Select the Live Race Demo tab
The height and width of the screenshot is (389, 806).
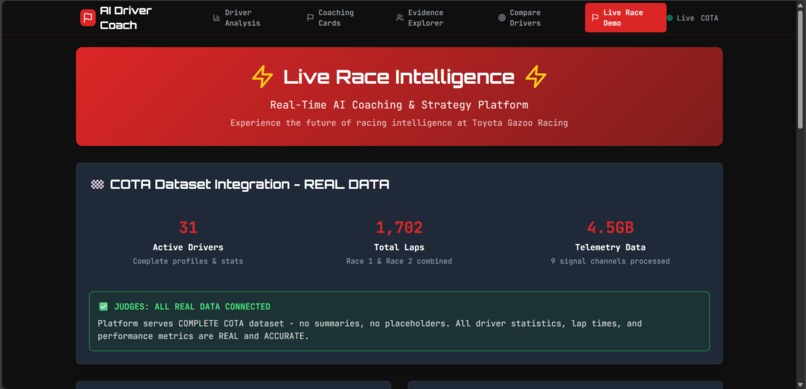(626, 18)
